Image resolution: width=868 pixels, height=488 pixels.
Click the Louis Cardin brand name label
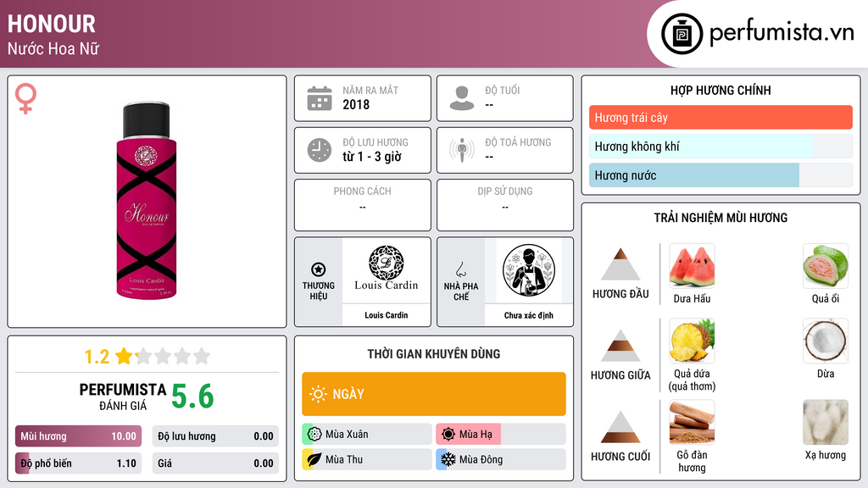coord(387,315)
